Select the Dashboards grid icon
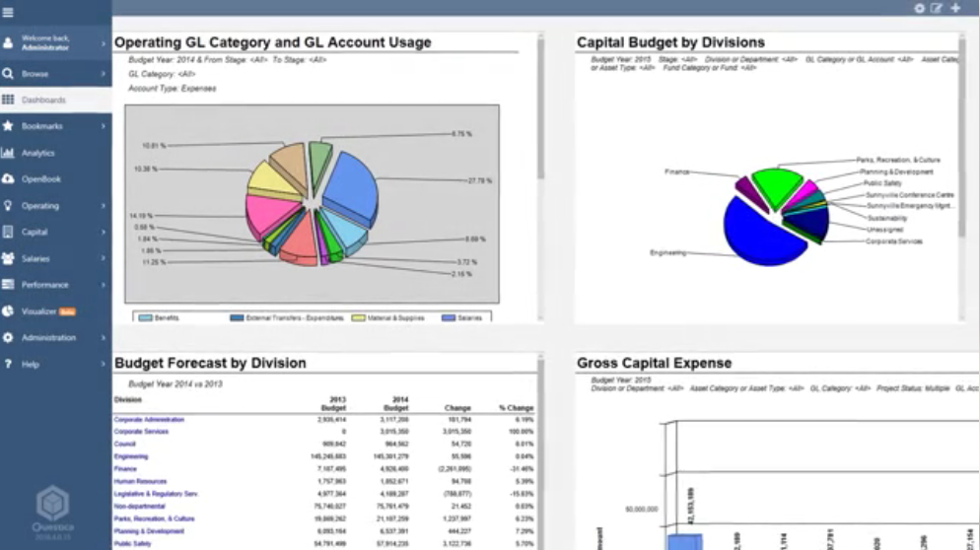 pyautogui.click(x=8, y=100)
